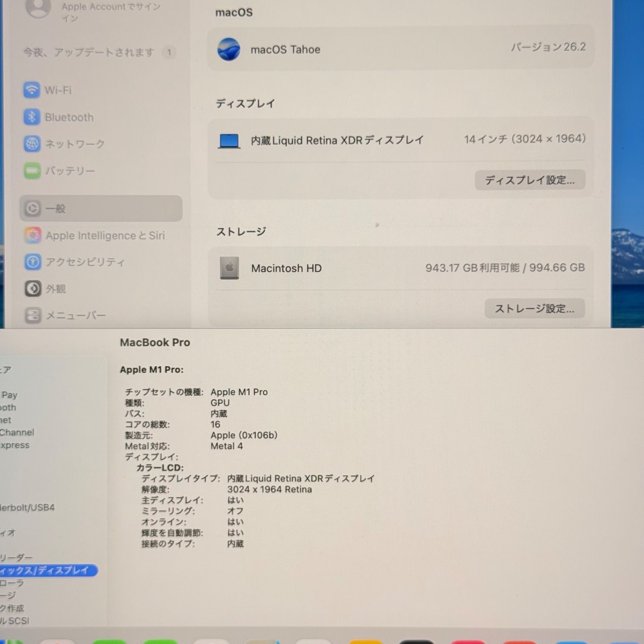Click the built-in display laptop icon
The width and height of the screenshot is (644, 644).
[x=229, y=141]
